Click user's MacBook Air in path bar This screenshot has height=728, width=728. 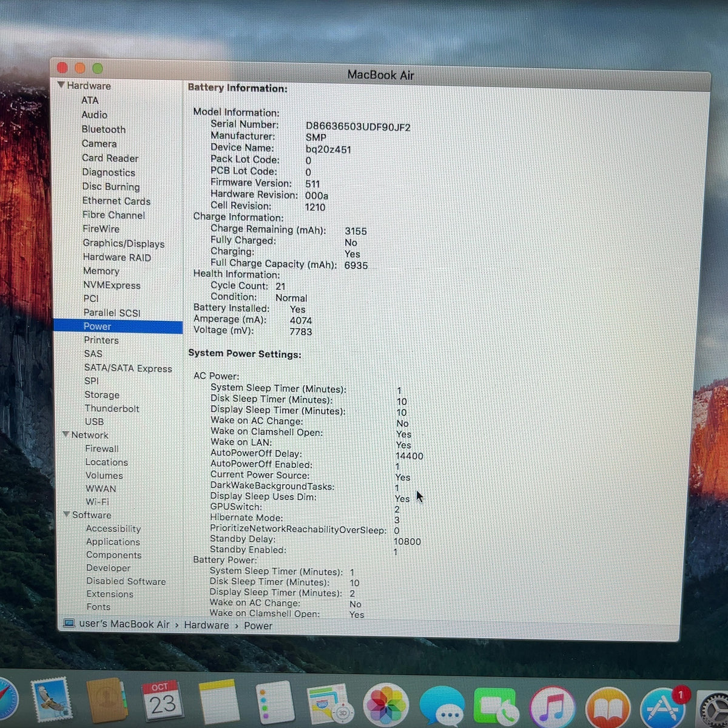tap(124, 624)
